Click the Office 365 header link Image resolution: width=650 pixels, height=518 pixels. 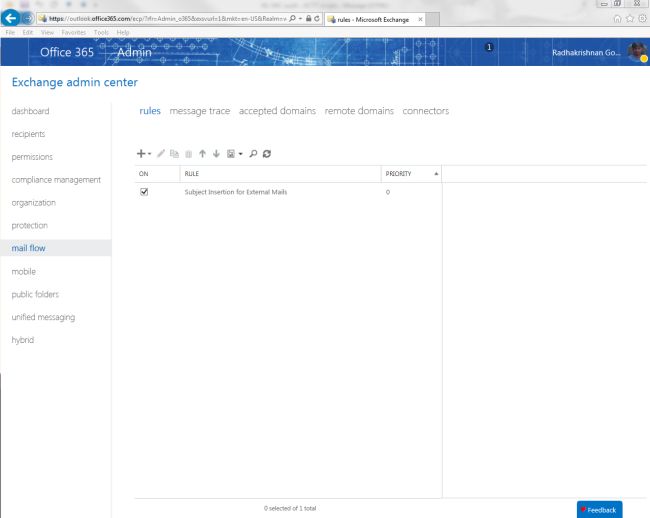67,52
